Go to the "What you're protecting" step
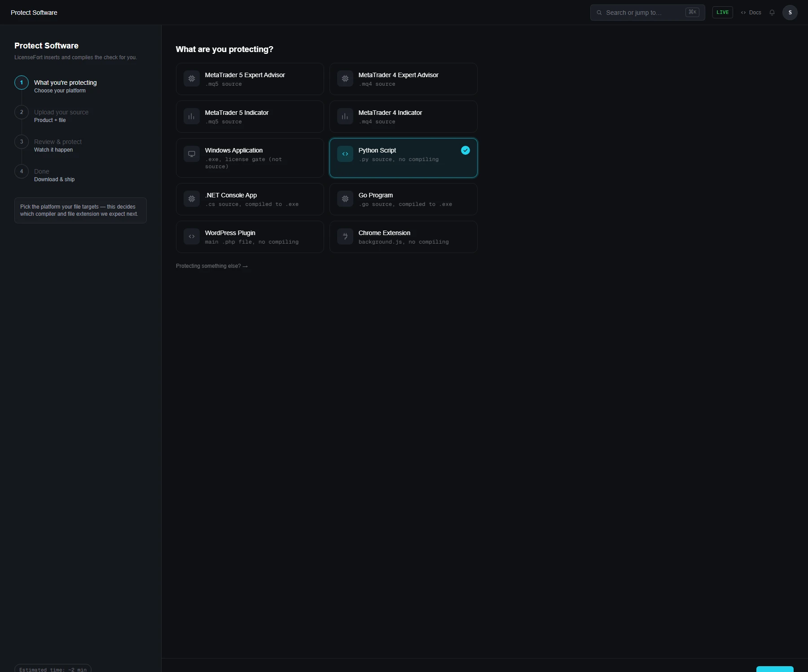This screenshot has width=808, height=672. [x=66, y=83]
